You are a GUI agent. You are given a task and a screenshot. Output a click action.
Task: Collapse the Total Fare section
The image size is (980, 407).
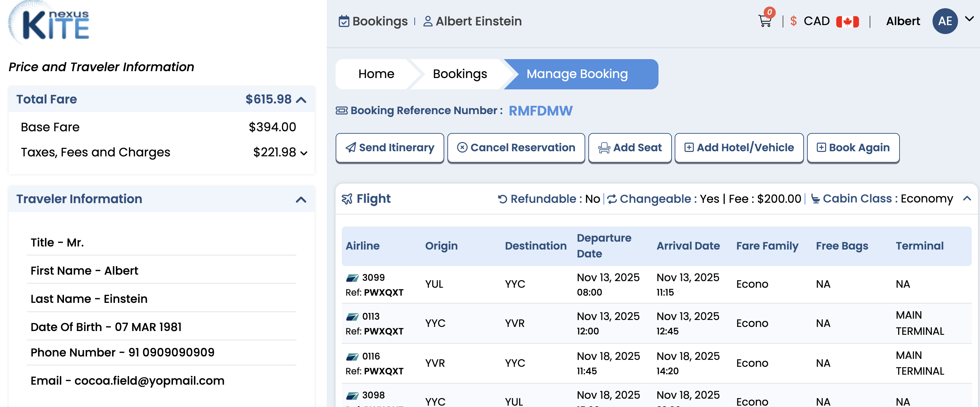301,100
